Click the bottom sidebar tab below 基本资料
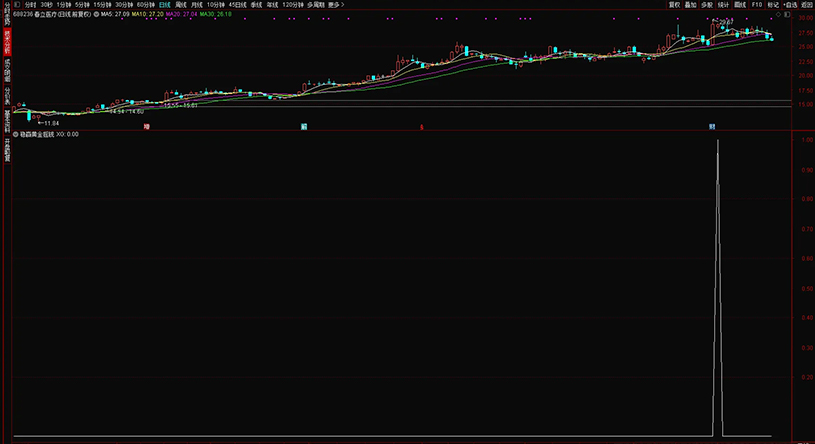 pos(7,150)
